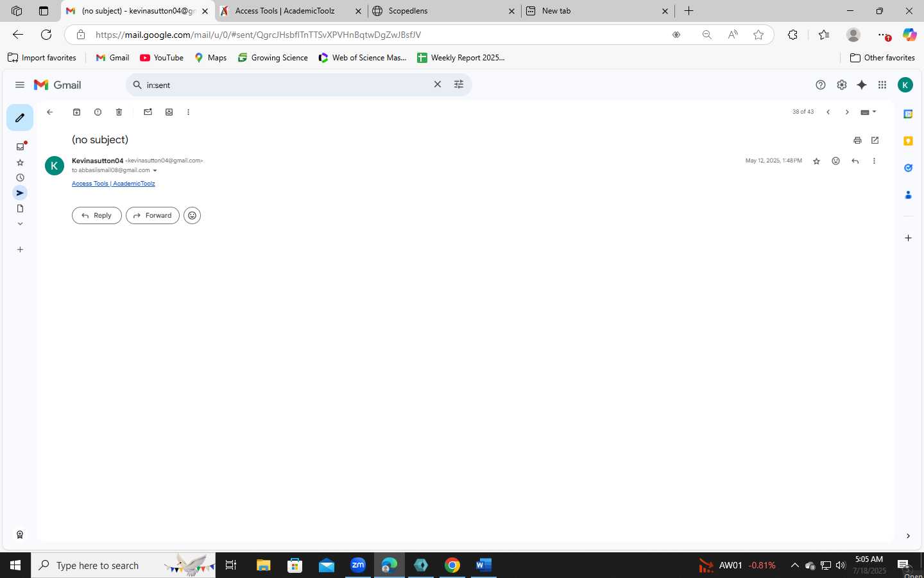This screenshot has height=578, width=924.
Task: Go back to Sent list arrow
Action: pos(49,112)
